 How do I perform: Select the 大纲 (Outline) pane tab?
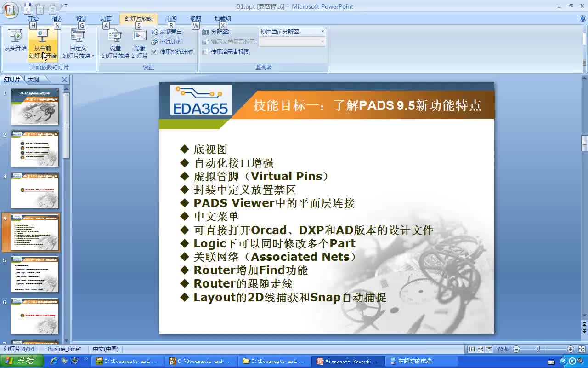(34, 80)
